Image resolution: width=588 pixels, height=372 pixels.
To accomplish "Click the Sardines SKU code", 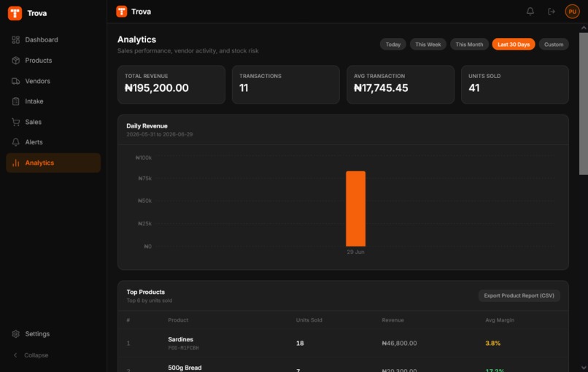I will click(x=183, y=348).
